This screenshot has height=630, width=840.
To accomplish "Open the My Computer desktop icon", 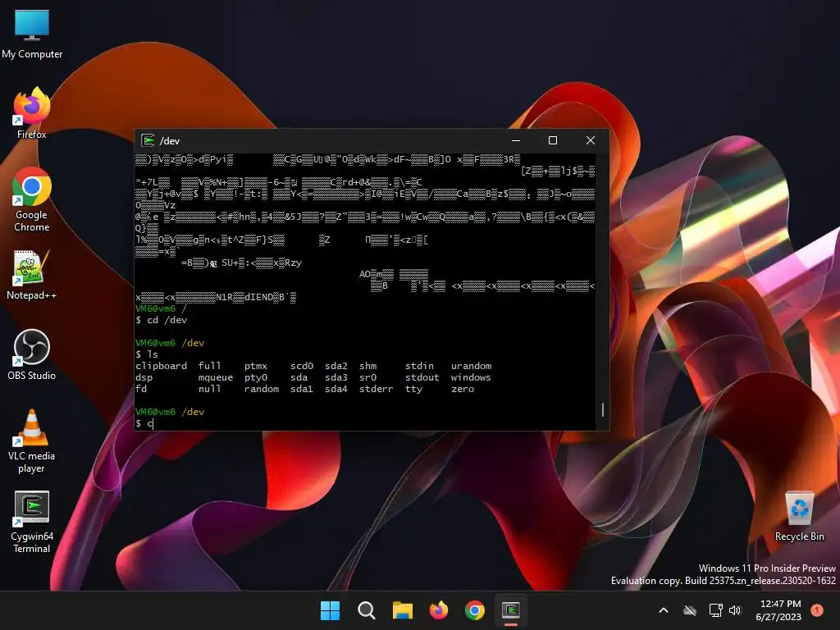I will tap(32, 34).
